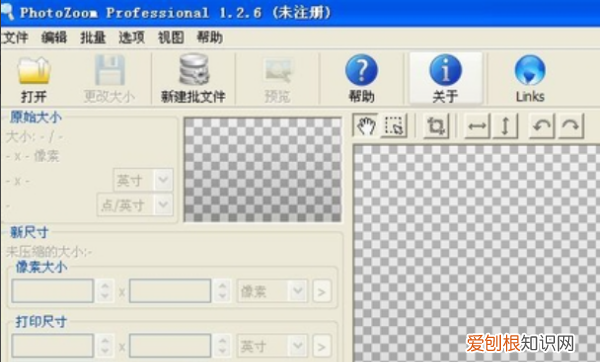
Task: Click the > button in 像素大小 row
Action: [x=322, y=292]
